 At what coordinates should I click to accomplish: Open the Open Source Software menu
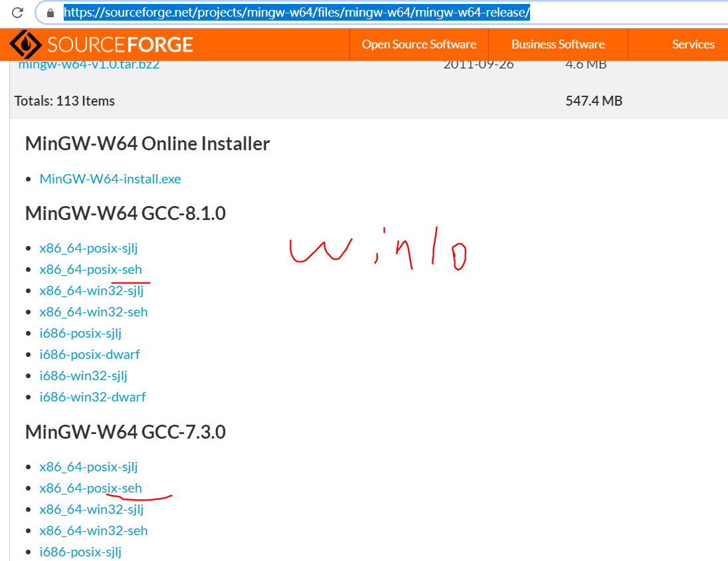coord(418,44)
